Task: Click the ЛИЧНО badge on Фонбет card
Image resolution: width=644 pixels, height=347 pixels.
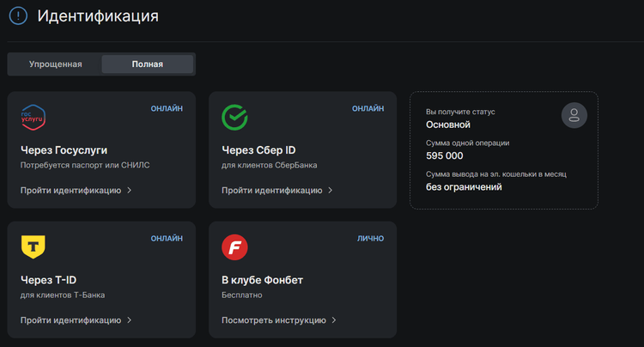Action: click(370, 238)
